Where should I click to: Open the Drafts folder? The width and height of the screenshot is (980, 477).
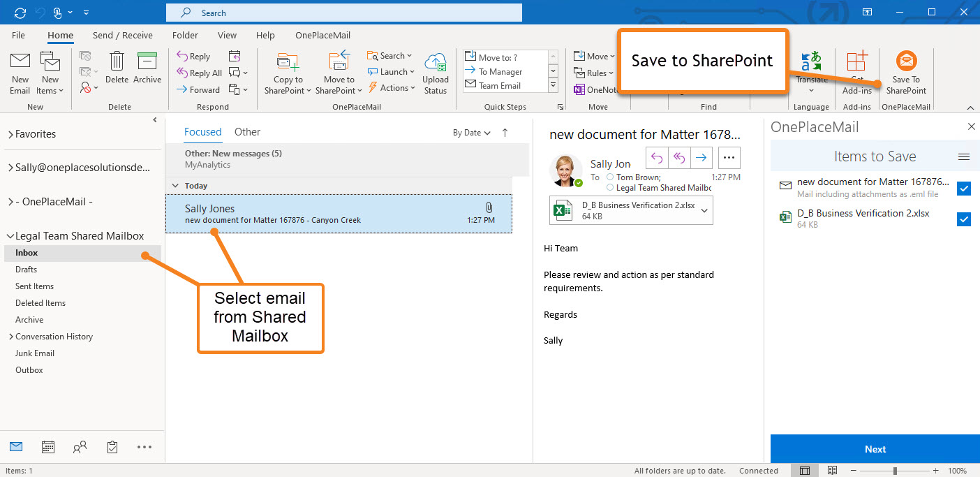26,270
